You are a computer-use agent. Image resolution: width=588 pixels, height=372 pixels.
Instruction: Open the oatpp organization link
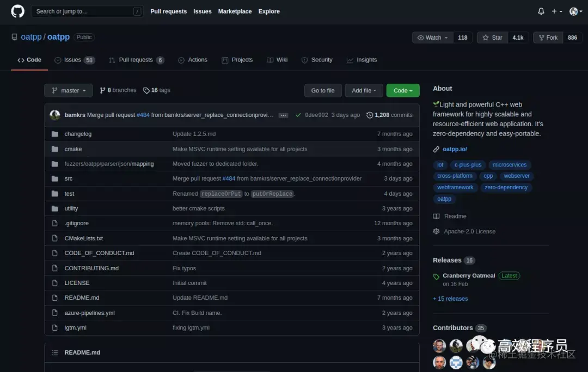pyautogui.click(x=31, y=37)
